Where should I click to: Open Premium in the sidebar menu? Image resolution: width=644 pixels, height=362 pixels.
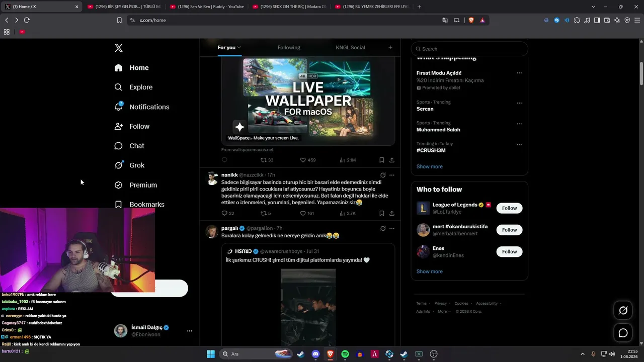pyautogui.click(x=136, y=185)
